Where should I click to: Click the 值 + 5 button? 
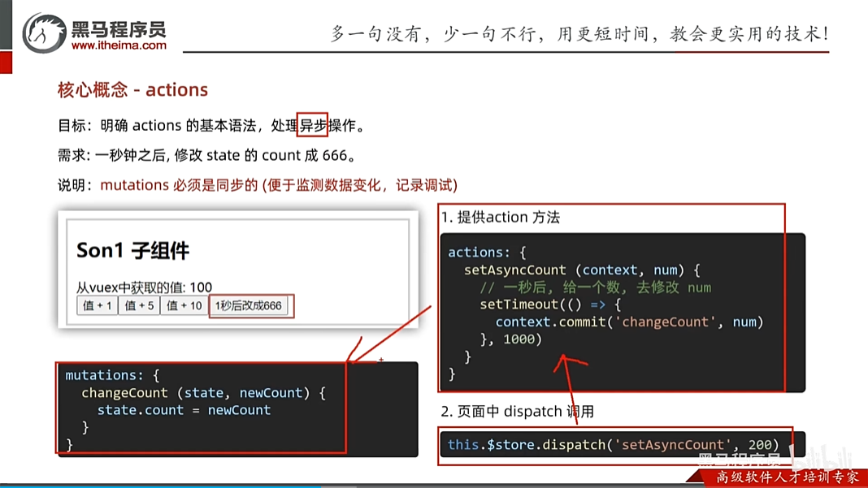139,305
